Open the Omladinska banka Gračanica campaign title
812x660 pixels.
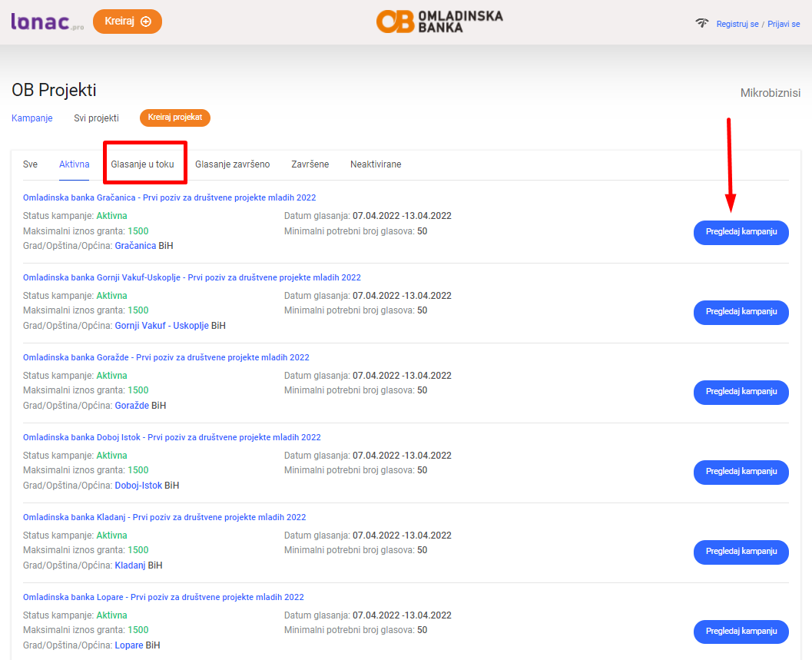click(169, 197)
